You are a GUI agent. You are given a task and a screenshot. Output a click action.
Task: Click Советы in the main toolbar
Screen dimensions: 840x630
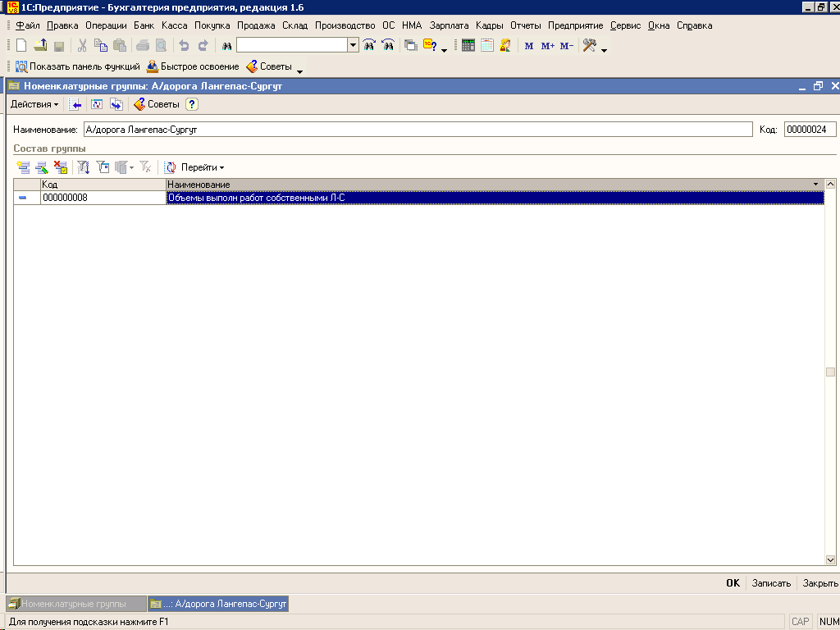(269, 66)
